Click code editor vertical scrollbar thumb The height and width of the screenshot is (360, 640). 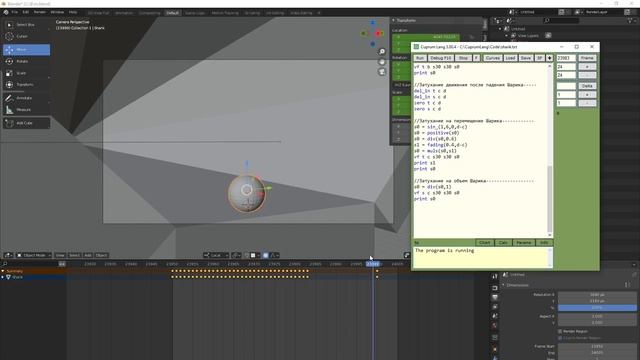pyautogui.click(x=550, y=199)
